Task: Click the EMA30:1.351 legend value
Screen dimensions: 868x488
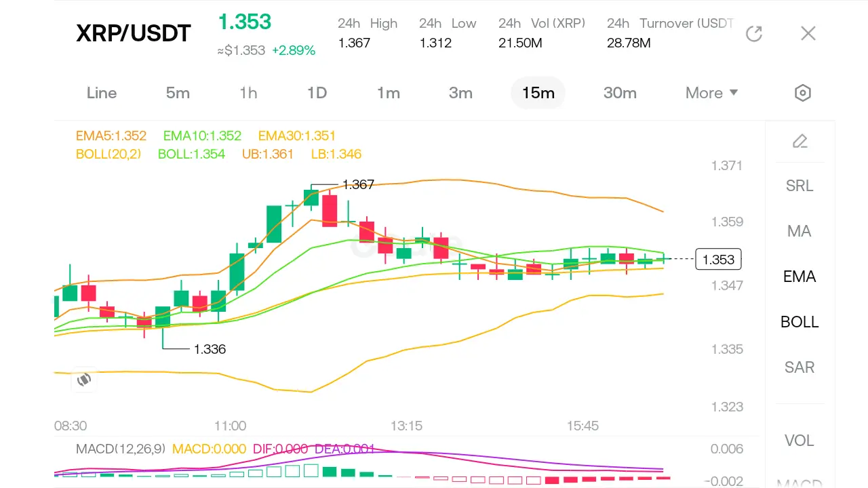Action: click(x=297, y=136)
